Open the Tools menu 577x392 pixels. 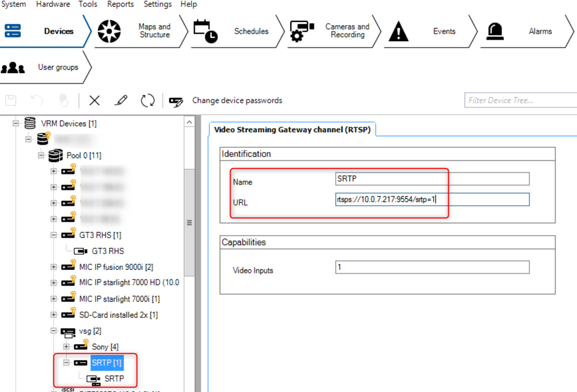87,4
